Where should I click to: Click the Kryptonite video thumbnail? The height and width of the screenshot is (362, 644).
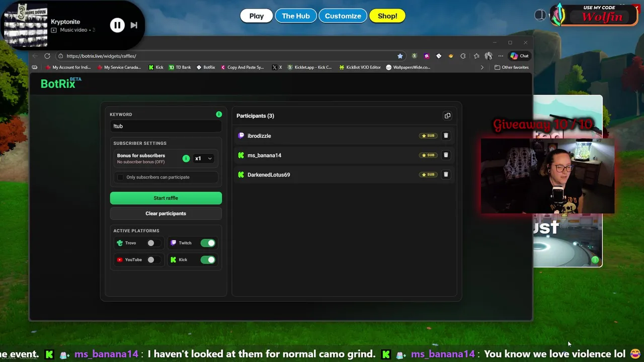click(x=25, y=25)
